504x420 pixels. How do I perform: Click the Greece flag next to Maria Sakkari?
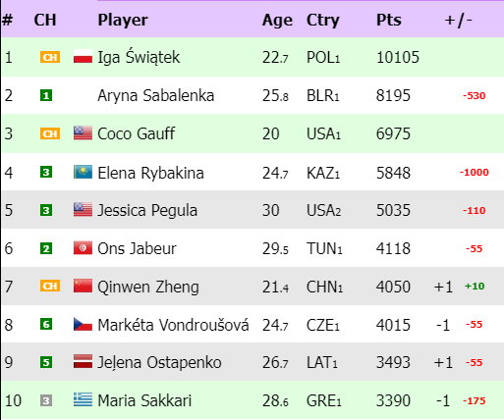[x=83, y=400]
